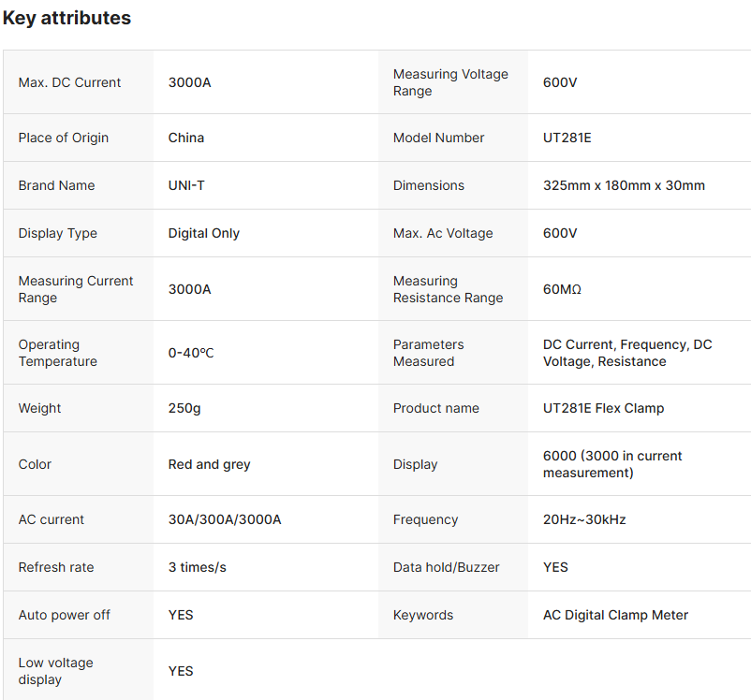Select the Max. Ac Voltage label
The image size is (751, 700).
tap(442, 233)
